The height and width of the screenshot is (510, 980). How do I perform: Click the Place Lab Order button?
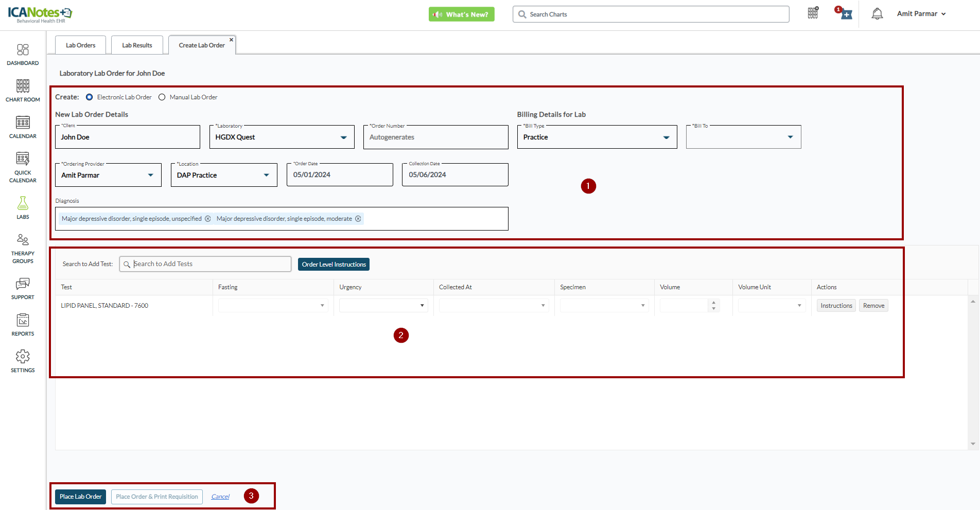tap(80, 497)
